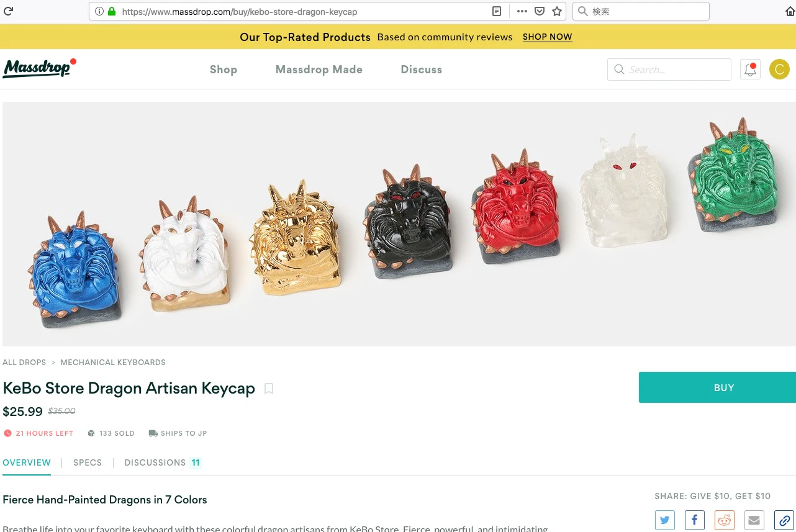Share product on Facebook
The width and height of the screenshot is (796, 532).
(x=695, y=520)
